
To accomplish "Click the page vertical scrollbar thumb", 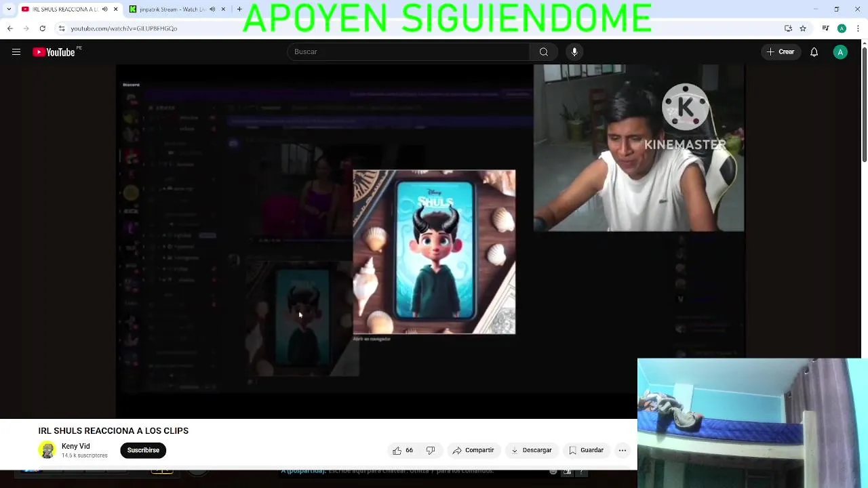I will pos(864,105).
